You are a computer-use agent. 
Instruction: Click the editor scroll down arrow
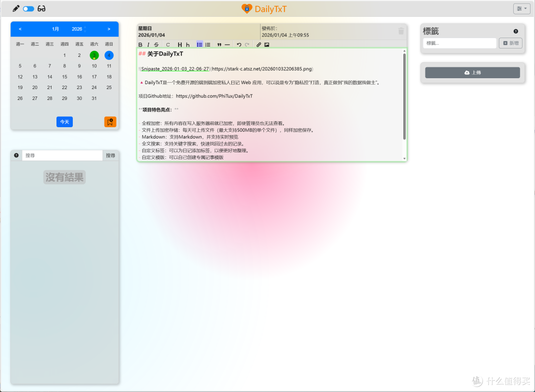[404, 158]
